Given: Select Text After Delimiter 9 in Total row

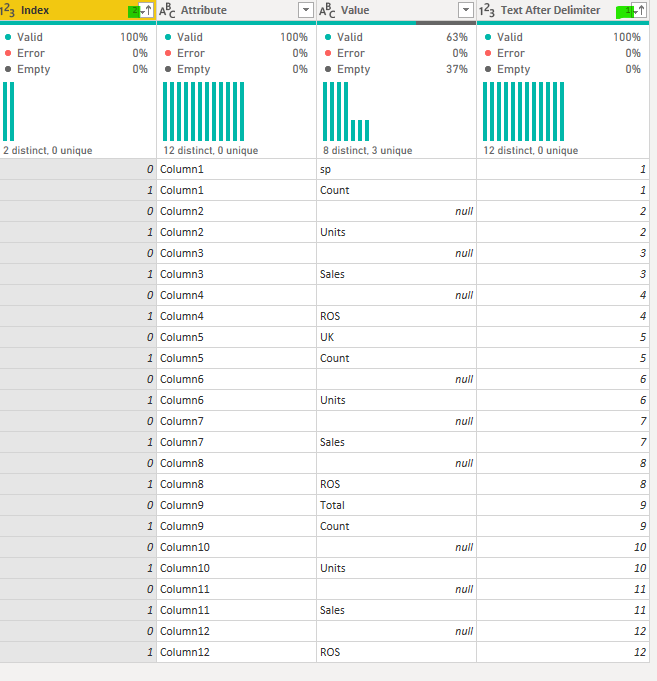Looking at the screenshot, I should pos(563,505).
